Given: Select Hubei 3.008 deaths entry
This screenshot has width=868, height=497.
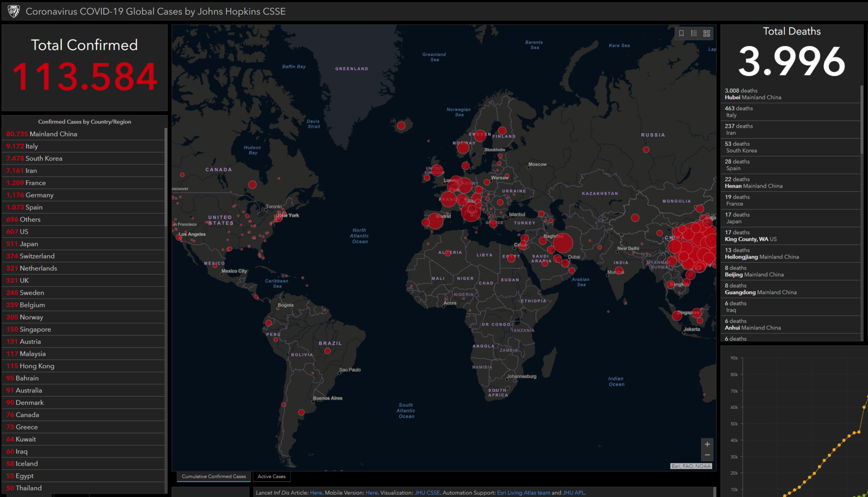Looking at the screenshot, I should [791, 94].
